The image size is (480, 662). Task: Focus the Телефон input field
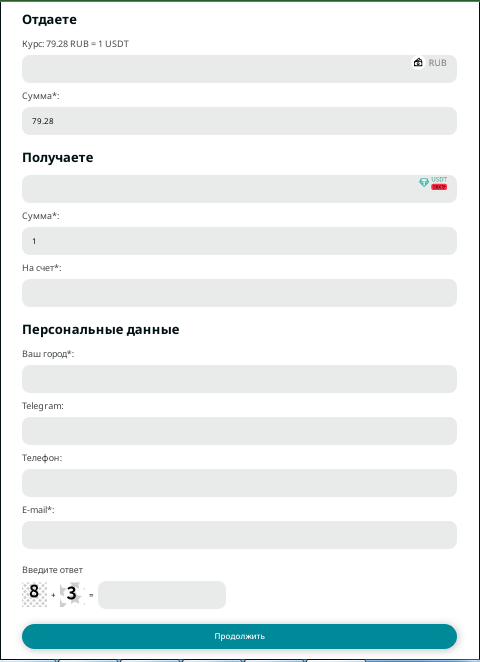pyautogui.click(x=239, y=483)
